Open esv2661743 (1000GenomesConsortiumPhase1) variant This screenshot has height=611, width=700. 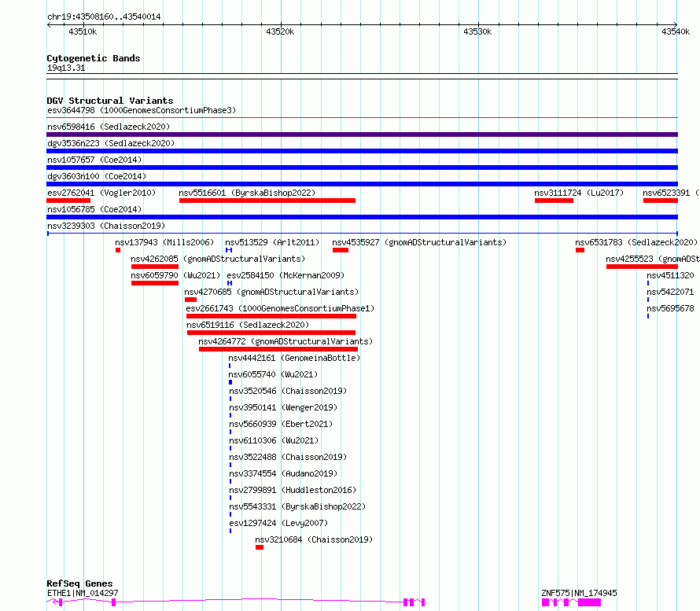[x=280, y=308]
